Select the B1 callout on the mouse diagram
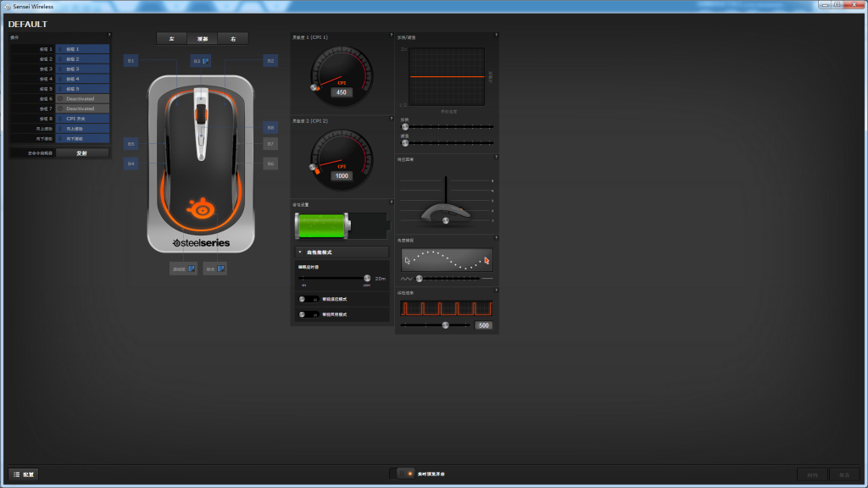This screenshot has height=488, width=868. [131, 61]
